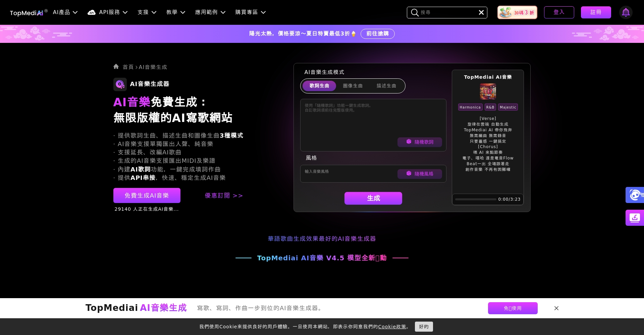
Task: Click the 隨機歌詞 button
Action: [420, 142]
